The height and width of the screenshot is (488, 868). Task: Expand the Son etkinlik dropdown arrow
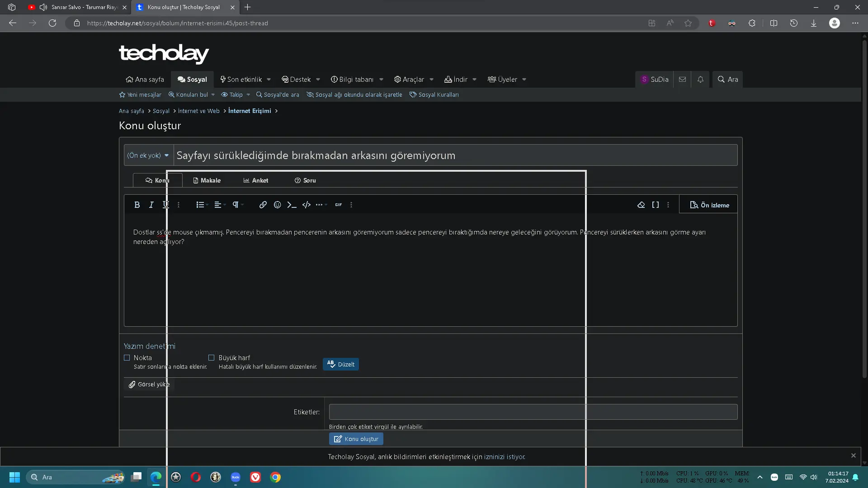click(x=269, y=80)
